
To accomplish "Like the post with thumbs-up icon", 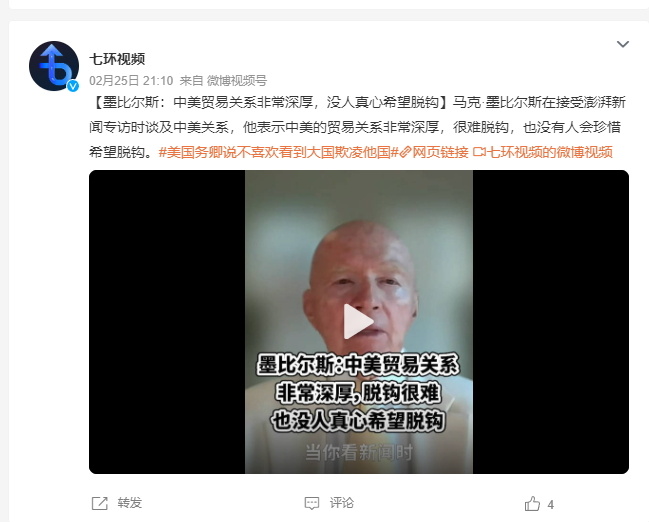I will tap(532, 504).
